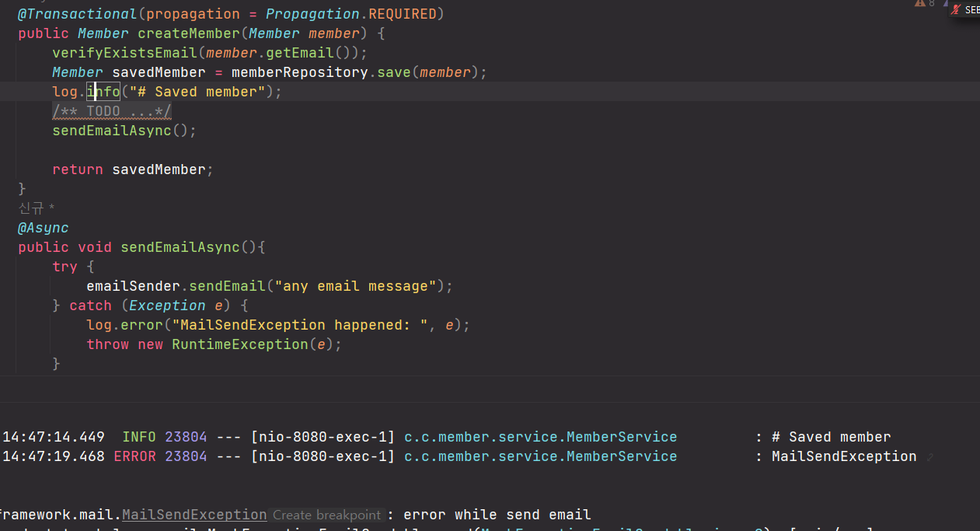
Task: Click process id 23804 on ERROR row
Action: pyautogui.click(x=186, y=456)
